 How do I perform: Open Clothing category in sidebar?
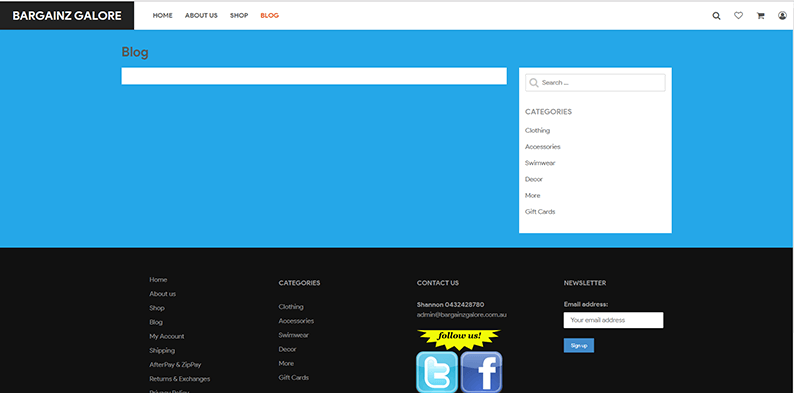[537, 130]
